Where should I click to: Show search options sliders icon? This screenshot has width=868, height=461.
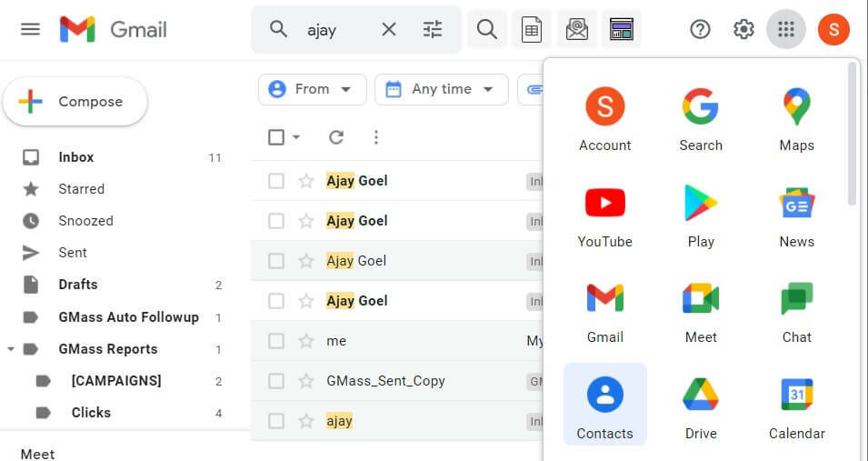(433, 29)
